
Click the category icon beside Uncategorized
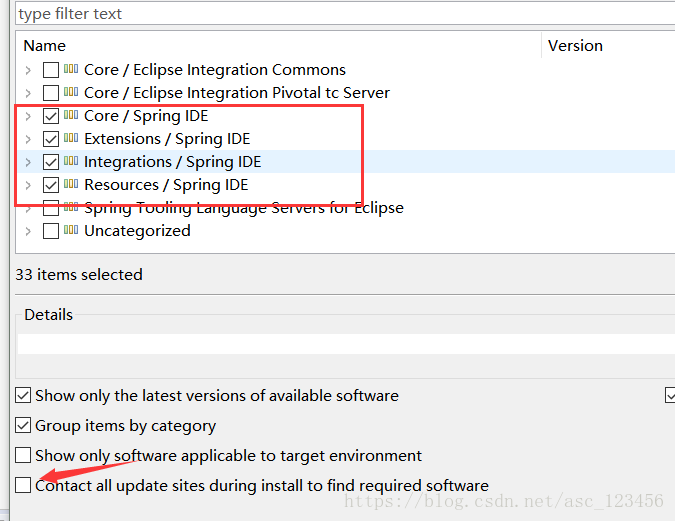pos(71,230)
